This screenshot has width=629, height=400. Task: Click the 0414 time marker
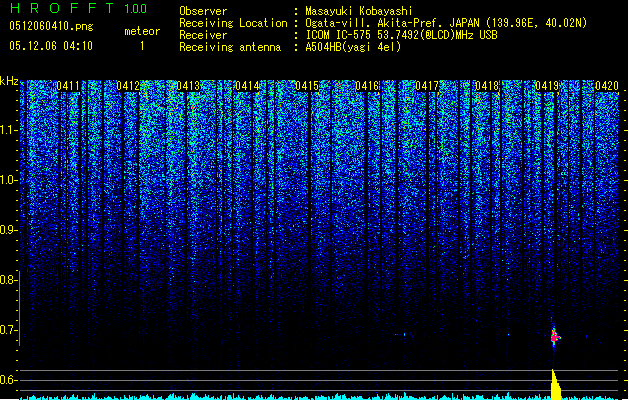pos(247,86)
